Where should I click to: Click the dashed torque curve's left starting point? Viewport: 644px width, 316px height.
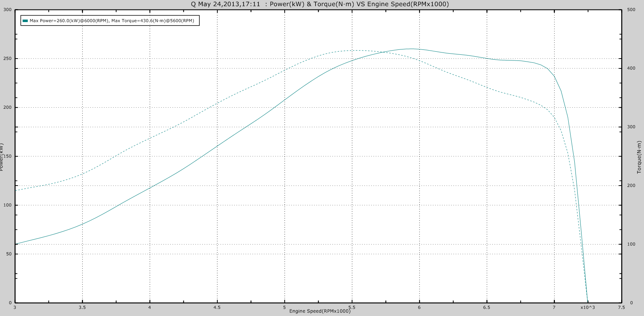coord(16,191)
